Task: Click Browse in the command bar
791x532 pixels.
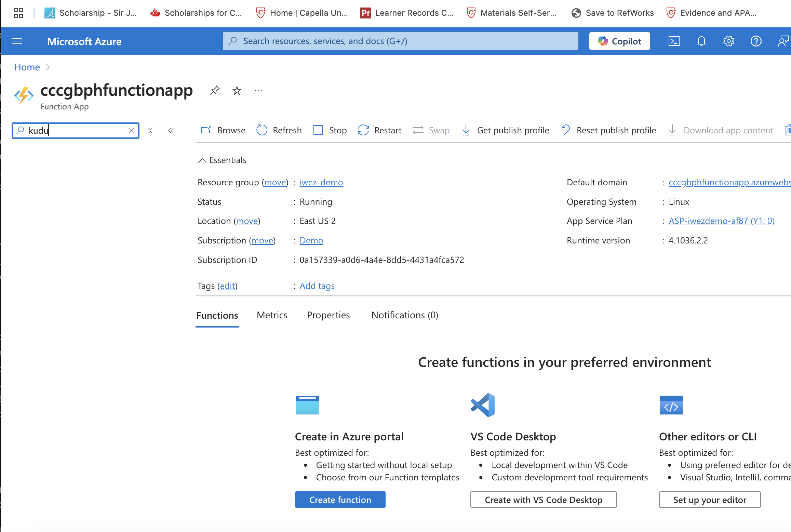Action: pyautogui.click(x=223, y=130)
